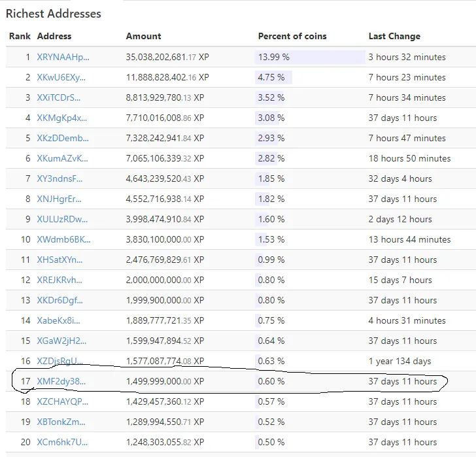Open address XREJKRvh... link
This screenshot has width=476, height=457.
tap(59, 280)
